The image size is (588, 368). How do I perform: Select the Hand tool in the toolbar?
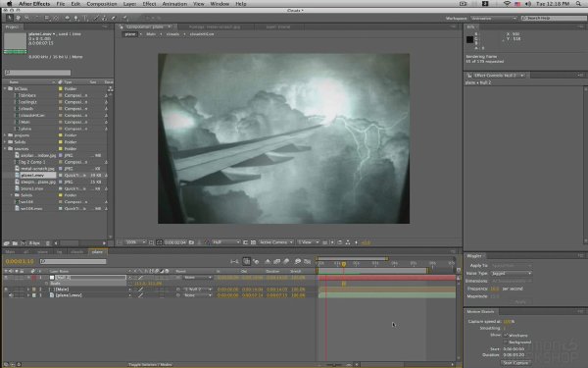[x=18, y=18]
